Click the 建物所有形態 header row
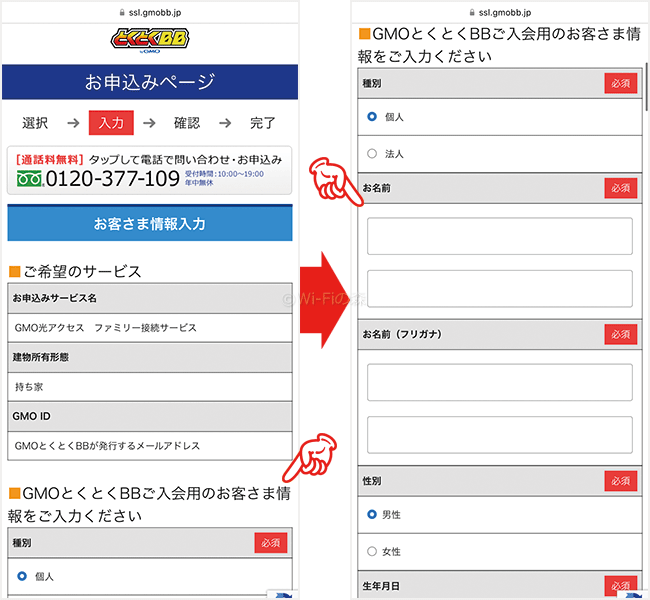The width and height of the screenshot is (650, 600). (x=150, y=357)
